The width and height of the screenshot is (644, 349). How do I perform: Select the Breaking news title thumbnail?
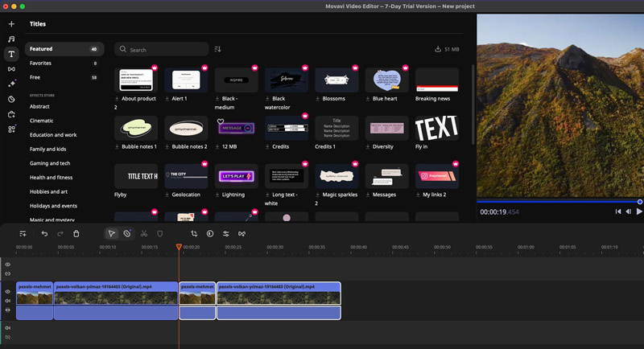tap(437, 80)
